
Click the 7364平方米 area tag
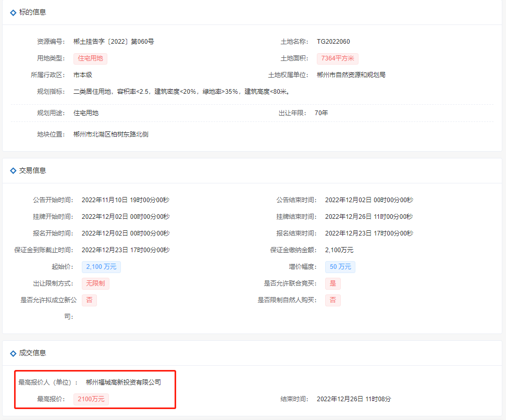pos(338,58)
